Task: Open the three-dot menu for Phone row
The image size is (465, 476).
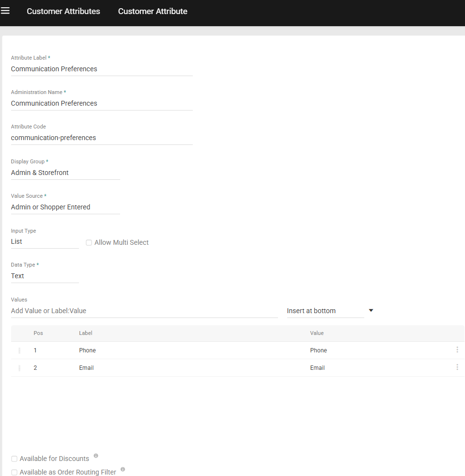Action: [457, 349]
